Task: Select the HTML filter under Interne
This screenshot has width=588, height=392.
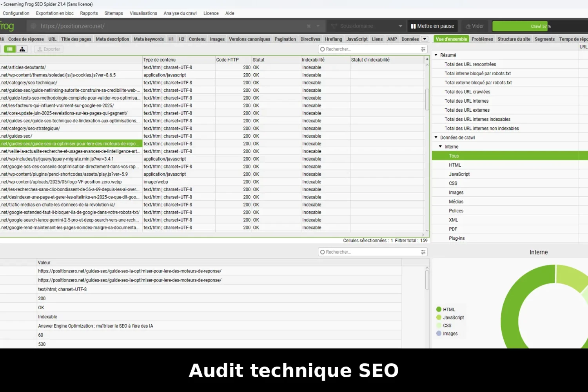Action: click(455, 165)
